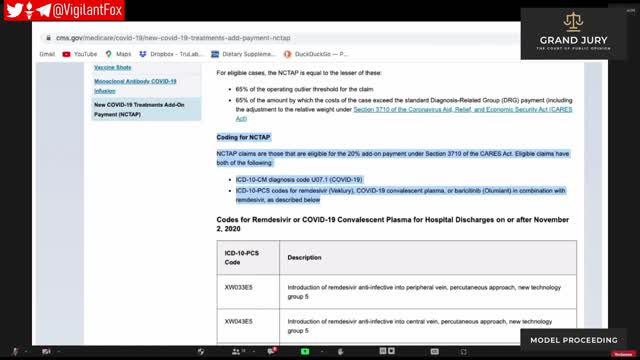Follow the Section 3710 CARES Act link
640x360 pixels.
pyautogui.click(x=404, y=114)
